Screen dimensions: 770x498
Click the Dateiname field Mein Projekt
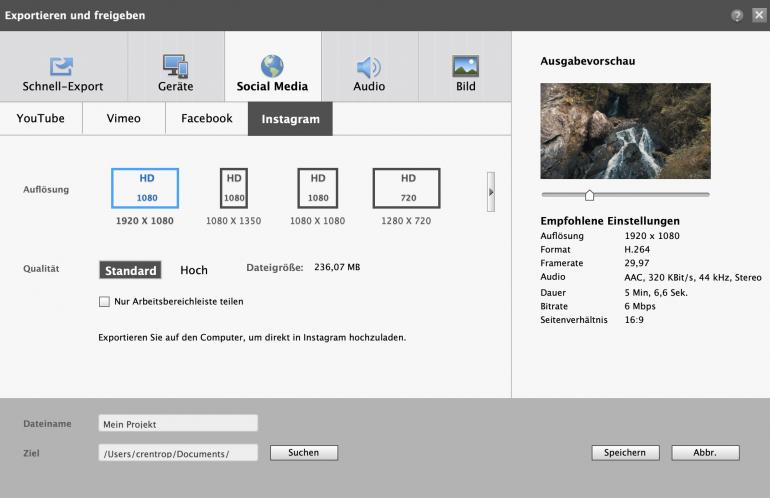point(178,424)
